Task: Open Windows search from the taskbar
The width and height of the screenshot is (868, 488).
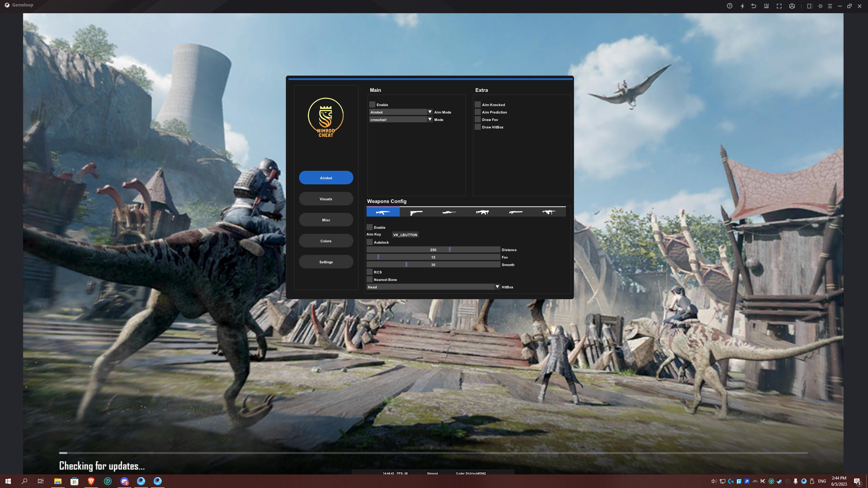Action: click(24, 481)
